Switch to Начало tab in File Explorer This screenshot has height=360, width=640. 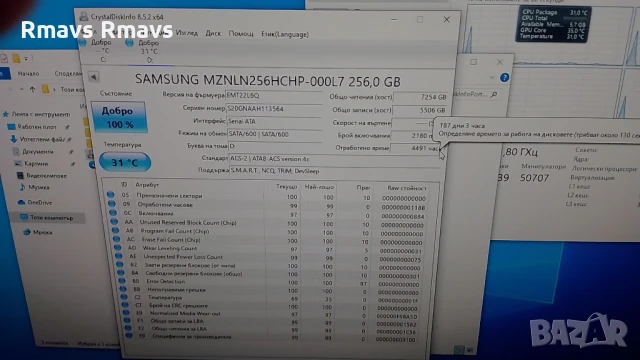coord(28,73)
